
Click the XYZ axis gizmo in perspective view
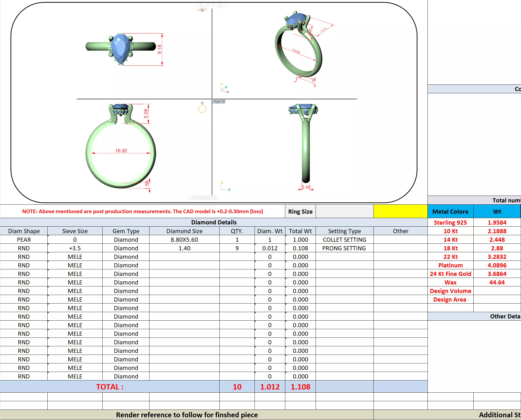tap(224, 88)
